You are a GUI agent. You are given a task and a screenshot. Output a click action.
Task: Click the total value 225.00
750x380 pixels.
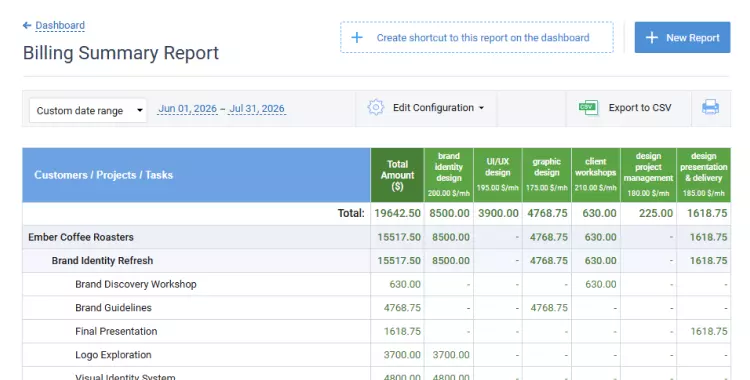[656, 213]
